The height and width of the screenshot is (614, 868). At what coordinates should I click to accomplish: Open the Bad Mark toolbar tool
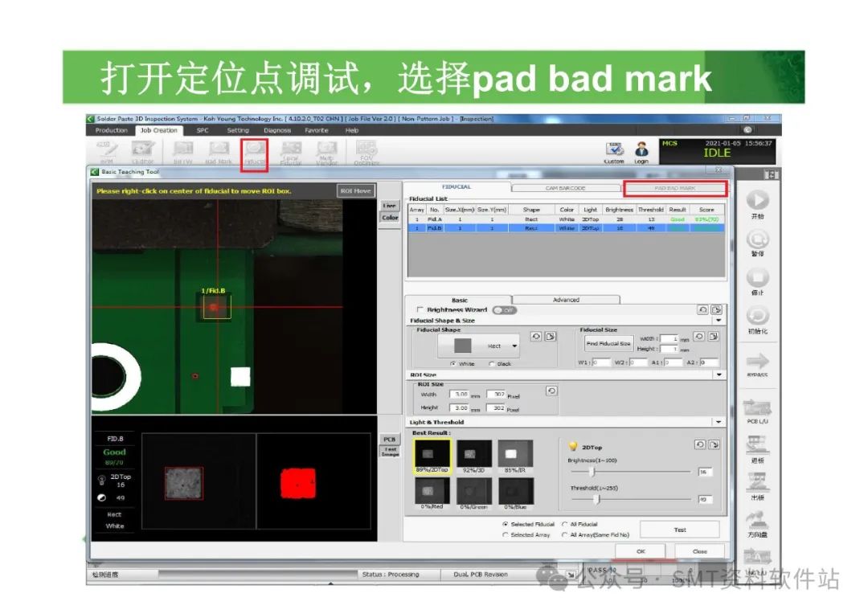point(219,152)
